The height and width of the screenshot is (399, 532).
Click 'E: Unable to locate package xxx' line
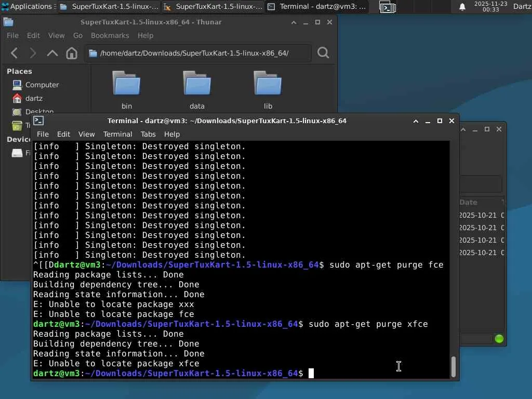[114, 304]
